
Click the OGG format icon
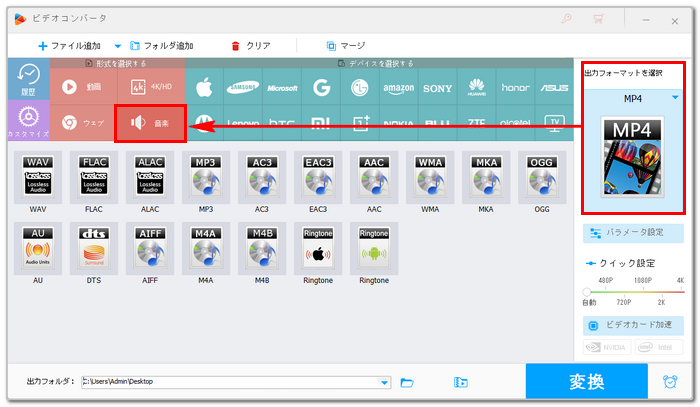(541, 179)
